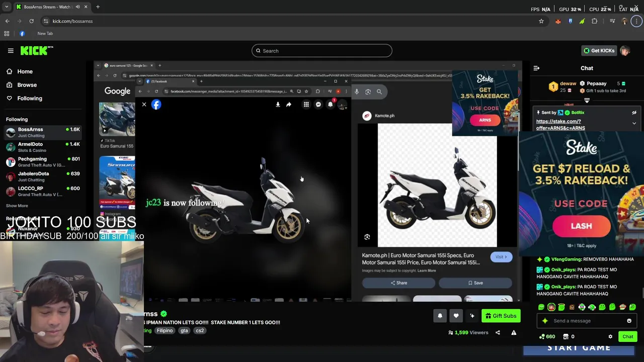Image resolution: width=644 pixels, height=362 pixels.
Task: Open the user profile avatar on Kick
Action: pyautogui.click(x=625, y=51)
